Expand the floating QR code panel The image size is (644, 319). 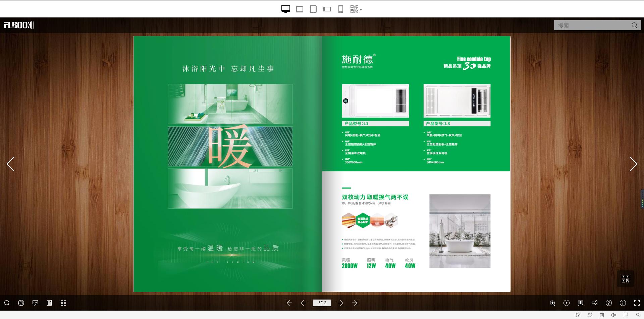625,278
